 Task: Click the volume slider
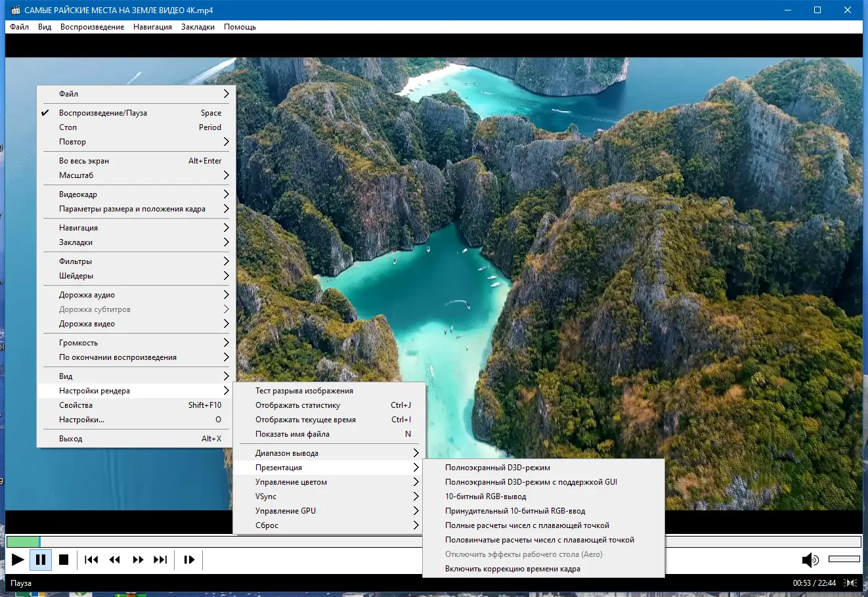[844, 559]
